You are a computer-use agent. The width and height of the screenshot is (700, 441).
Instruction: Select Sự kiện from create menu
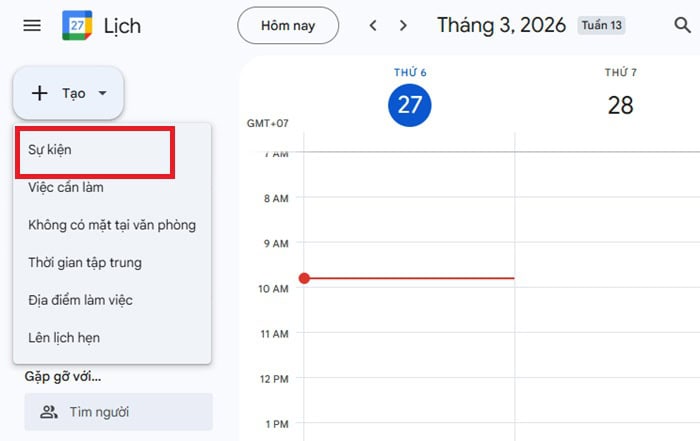[50, 149]
